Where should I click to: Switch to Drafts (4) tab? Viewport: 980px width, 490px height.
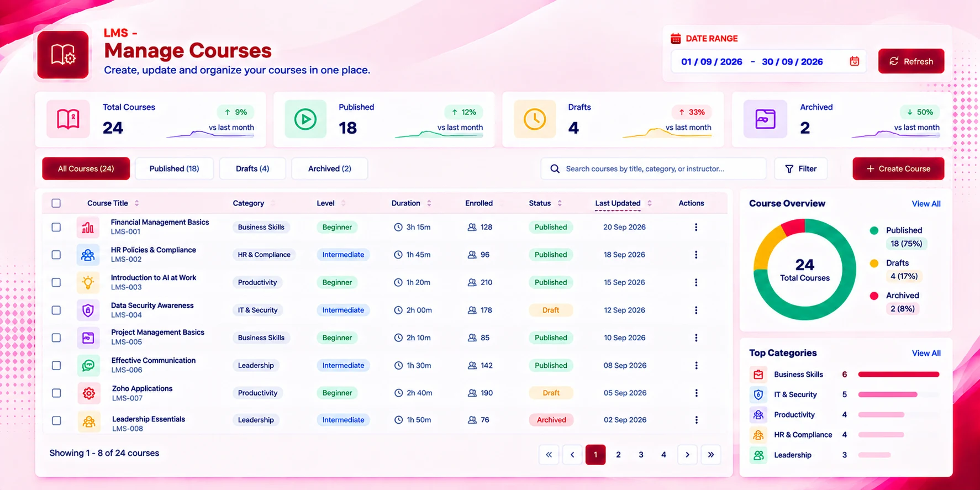pyautogui.click(x=252, y=168)
